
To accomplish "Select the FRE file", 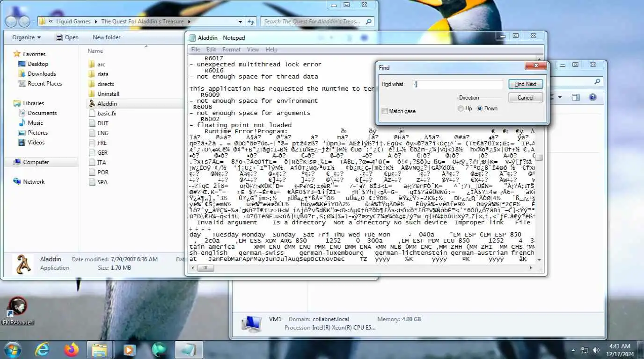I will [102, 143].
